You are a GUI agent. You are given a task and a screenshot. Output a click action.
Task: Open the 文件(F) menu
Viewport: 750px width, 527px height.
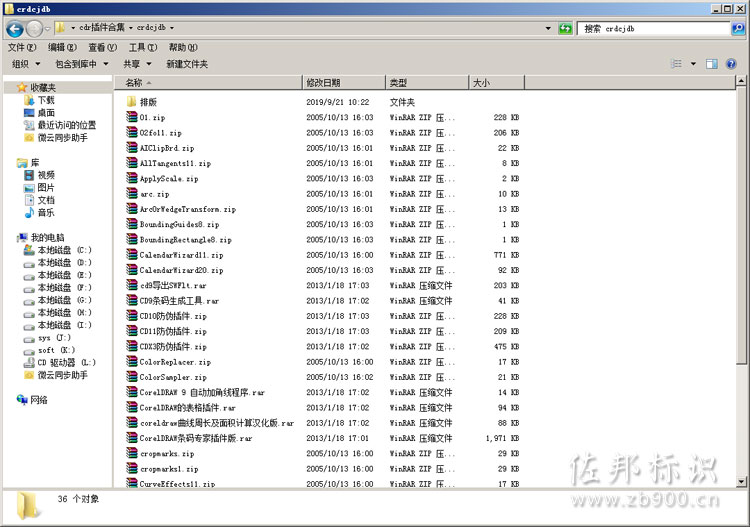[x=22, y=47]
